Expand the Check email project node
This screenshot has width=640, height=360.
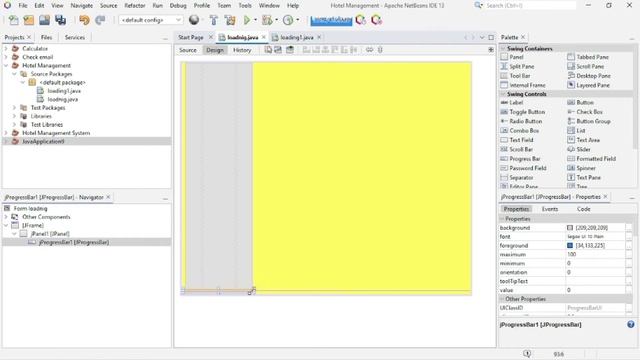pos(6,57)
